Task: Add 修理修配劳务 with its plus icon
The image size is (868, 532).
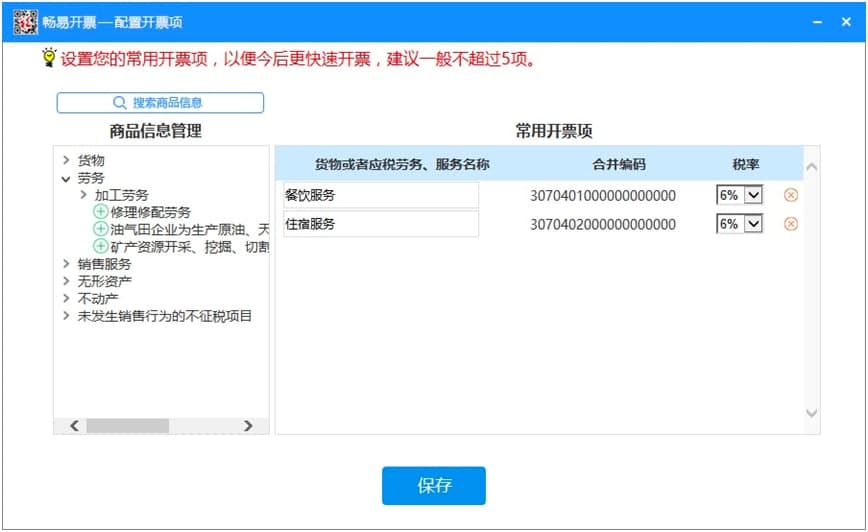Action: click(x=100, y=211)
